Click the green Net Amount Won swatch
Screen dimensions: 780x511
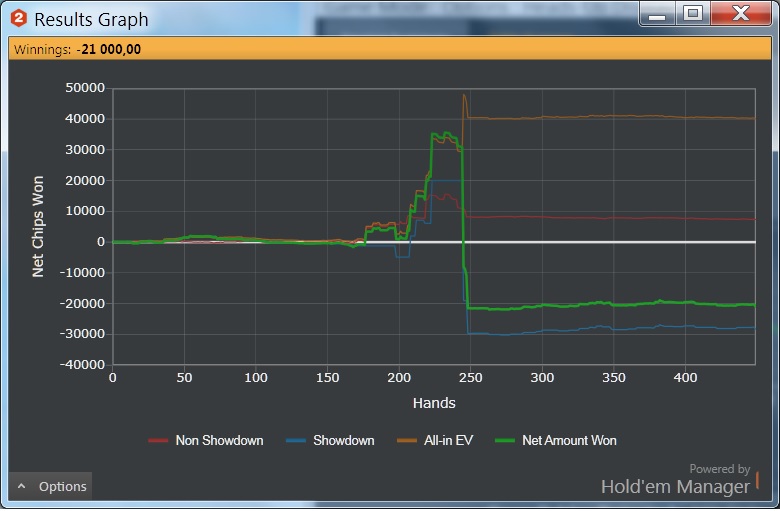click(x=505, y=440)
